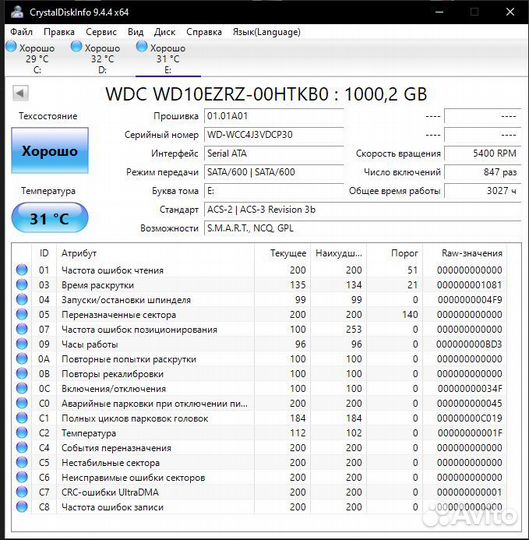Select disk C: at 29 °C
Screen dimensions: 529x540
click(31, 58)
